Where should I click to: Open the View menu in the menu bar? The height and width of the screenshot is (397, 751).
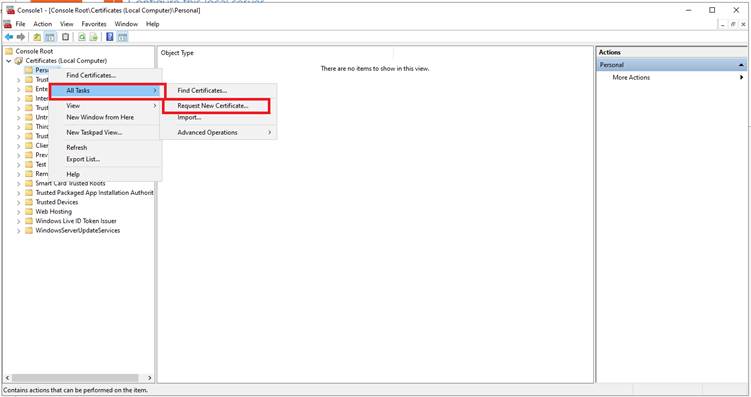click(x=67, y=24)
